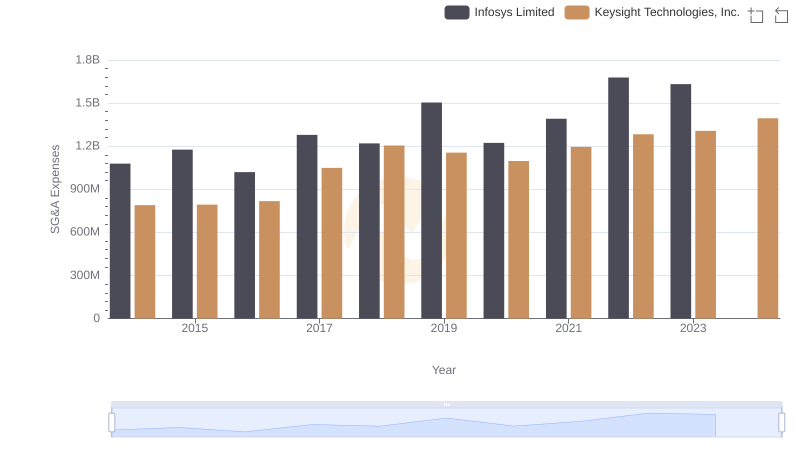
Task: Click the Infosys bar for 2023
Action: tap(681, 201)
